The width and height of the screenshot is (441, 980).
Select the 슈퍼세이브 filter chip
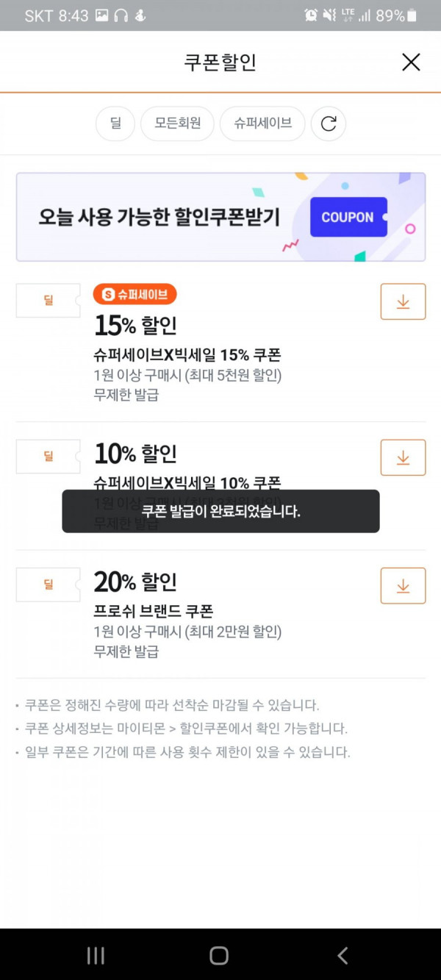[262, 124]
